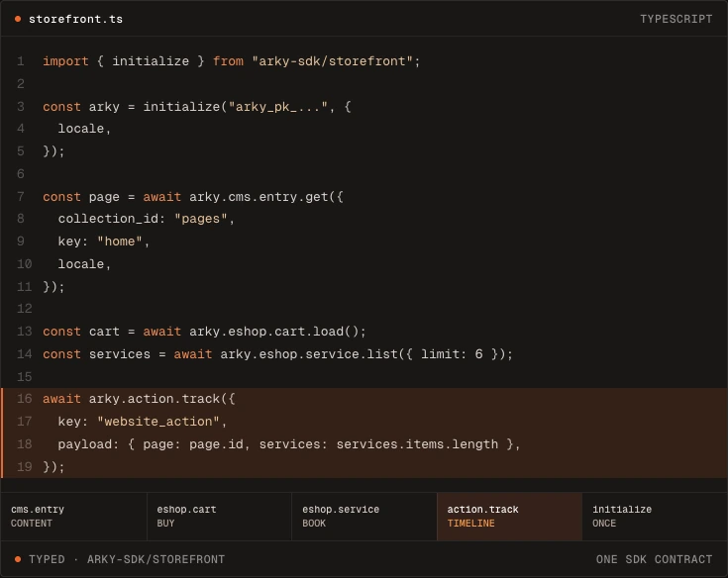
Task: Click line number 13 in the gutter
Action: pyautogui.click(x=24, y=332)
